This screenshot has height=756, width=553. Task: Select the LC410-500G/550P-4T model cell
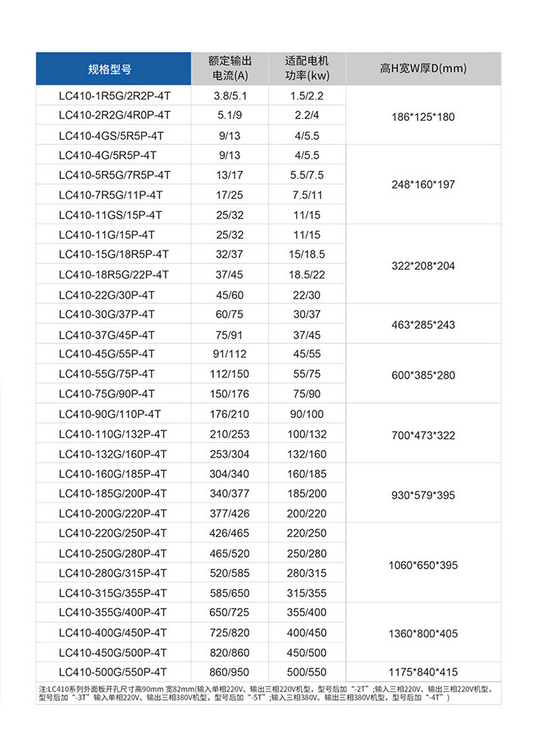[113, 671]
